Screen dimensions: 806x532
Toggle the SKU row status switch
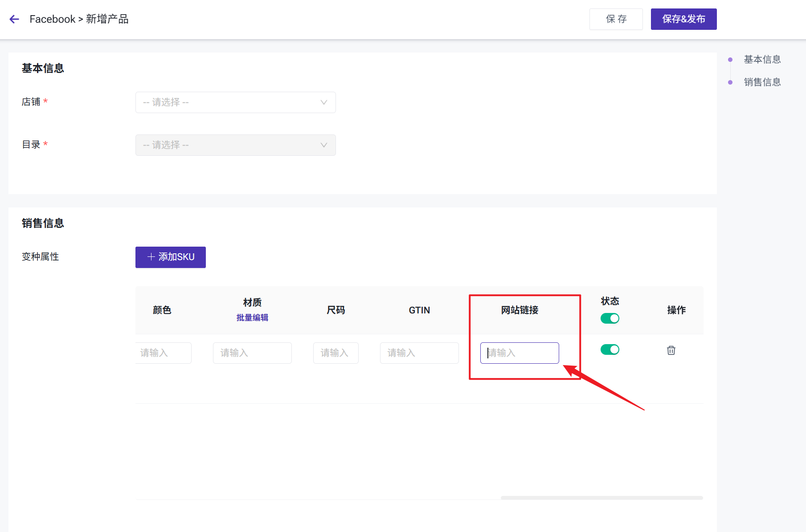610,349
